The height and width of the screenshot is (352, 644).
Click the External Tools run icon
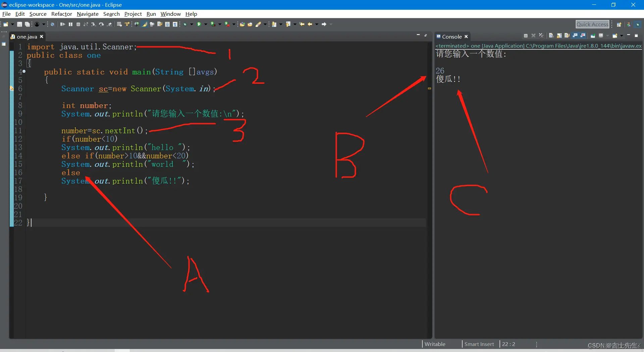(x=227, y=24)
